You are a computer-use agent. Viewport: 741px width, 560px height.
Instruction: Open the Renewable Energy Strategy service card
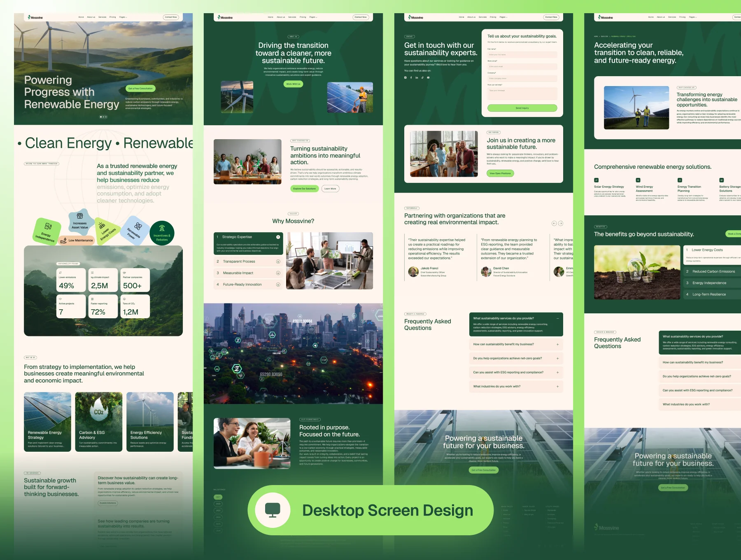point(47,422)
